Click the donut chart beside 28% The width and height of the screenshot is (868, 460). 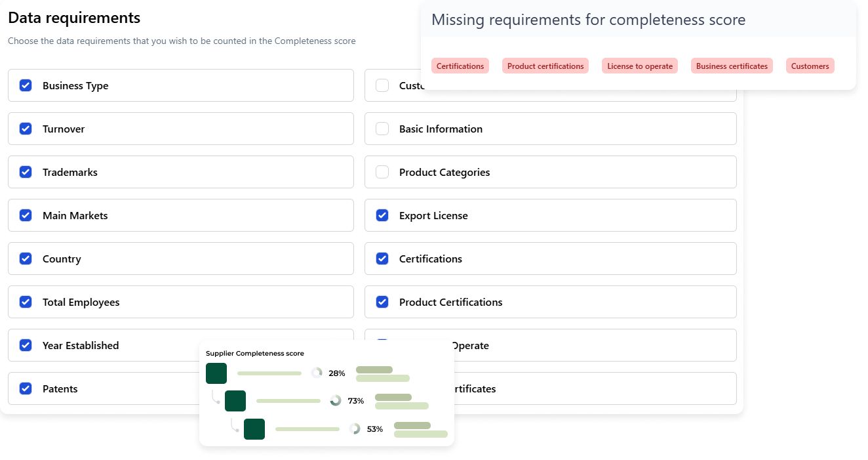317,373
